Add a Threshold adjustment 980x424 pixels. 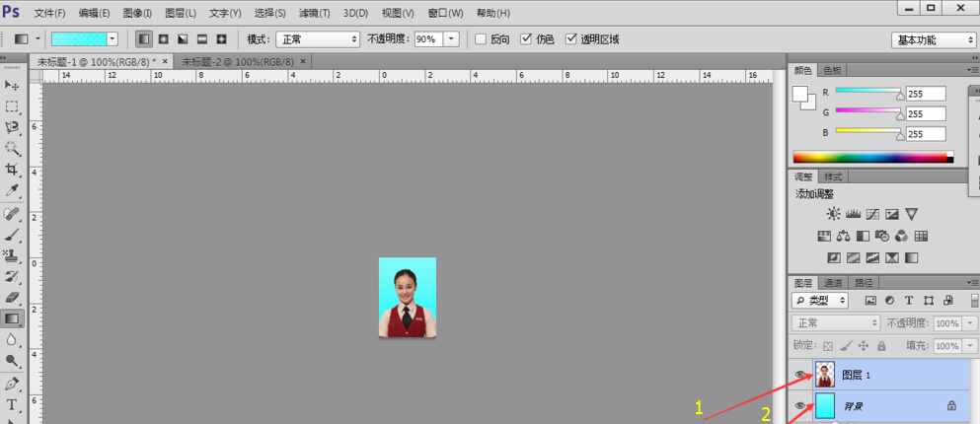click(872, 257)
